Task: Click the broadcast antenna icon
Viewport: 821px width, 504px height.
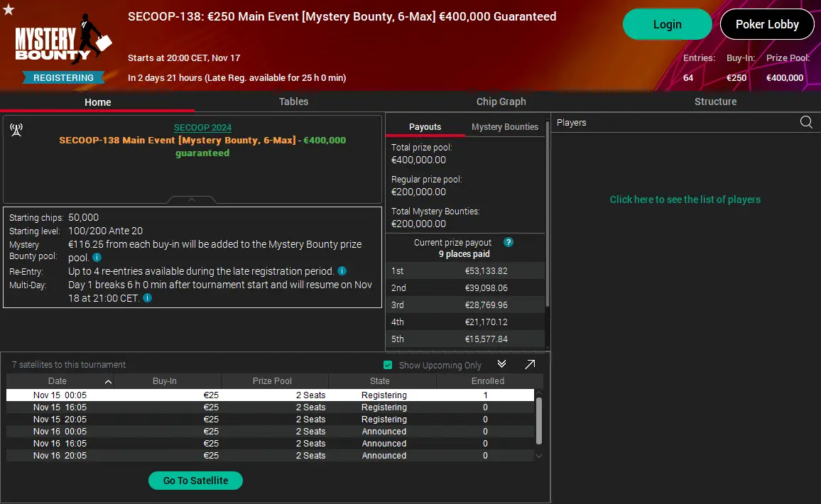Action: pyautogui.click(x=16, y=129)
